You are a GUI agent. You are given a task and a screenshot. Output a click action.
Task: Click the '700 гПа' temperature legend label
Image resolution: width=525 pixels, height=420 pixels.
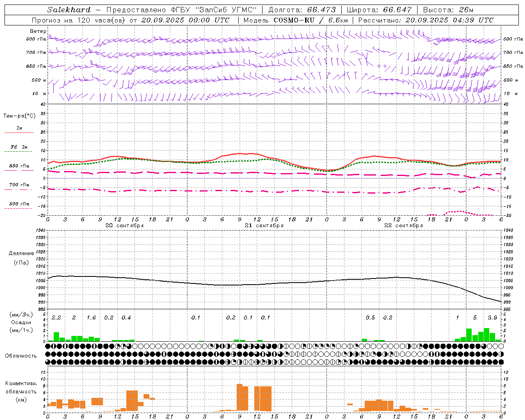point(19,185)
